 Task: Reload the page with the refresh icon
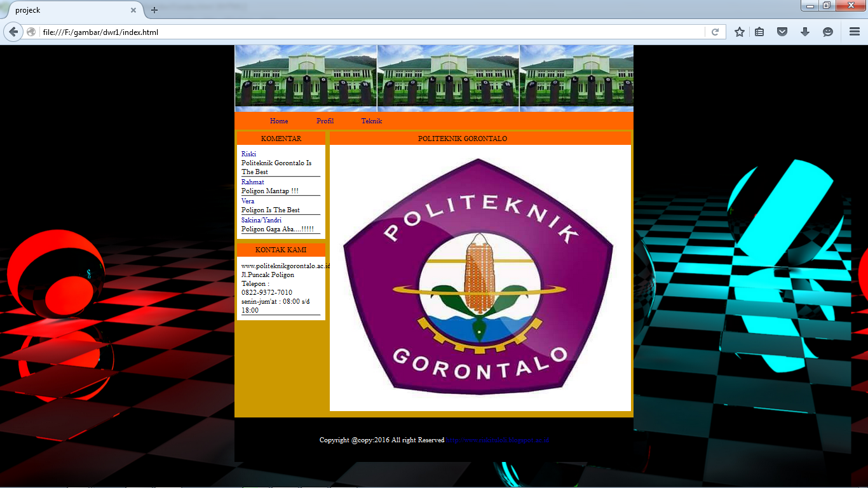tap(715, 32)
